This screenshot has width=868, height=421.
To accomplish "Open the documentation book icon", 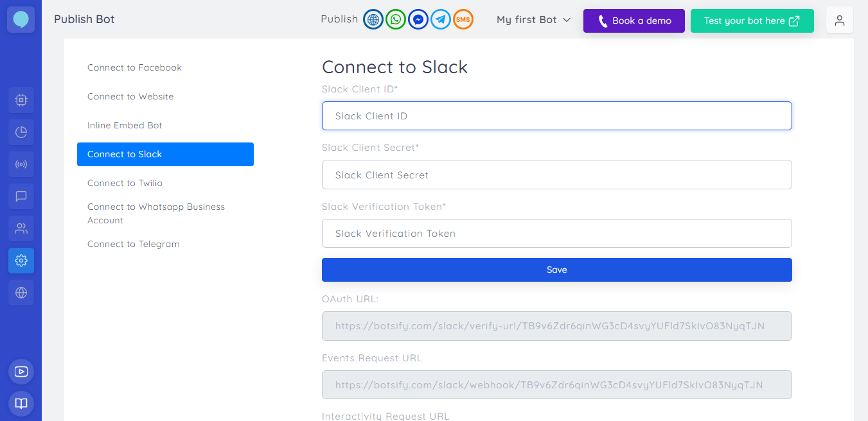I will pos(21,404).
